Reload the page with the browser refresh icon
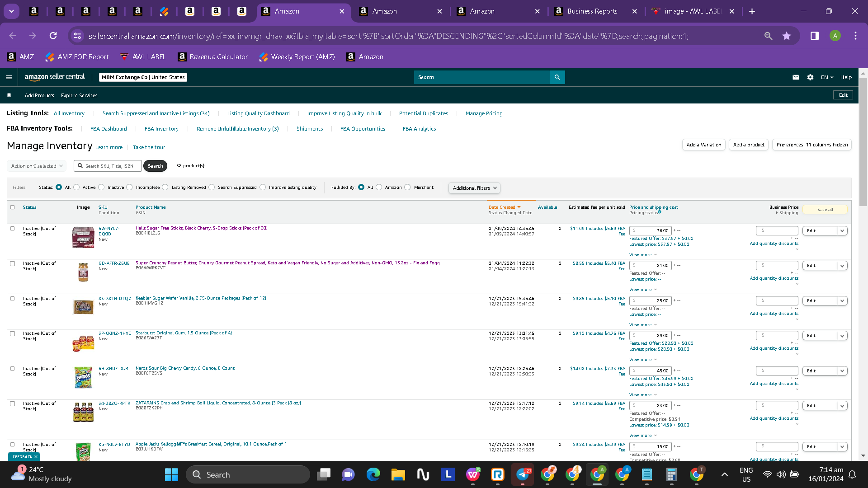 [53, 36]
